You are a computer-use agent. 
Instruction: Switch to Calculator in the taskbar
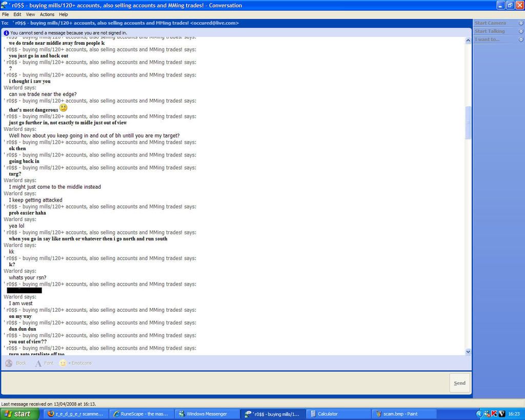338,414
